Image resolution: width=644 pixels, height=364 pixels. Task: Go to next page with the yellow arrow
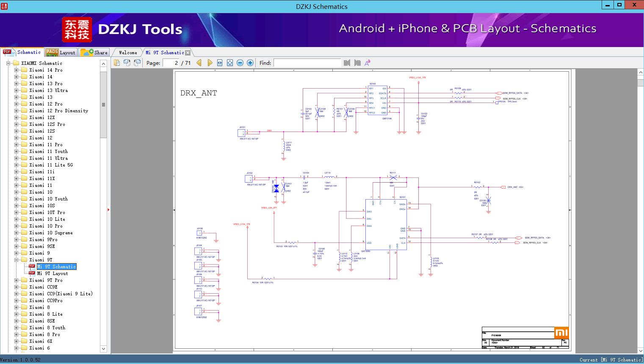(x=210, y=62)
